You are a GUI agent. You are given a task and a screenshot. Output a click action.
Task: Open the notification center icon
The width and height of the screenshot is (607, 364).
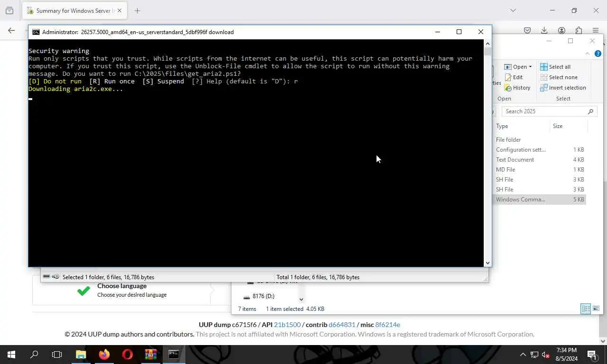tap(592, 355)
